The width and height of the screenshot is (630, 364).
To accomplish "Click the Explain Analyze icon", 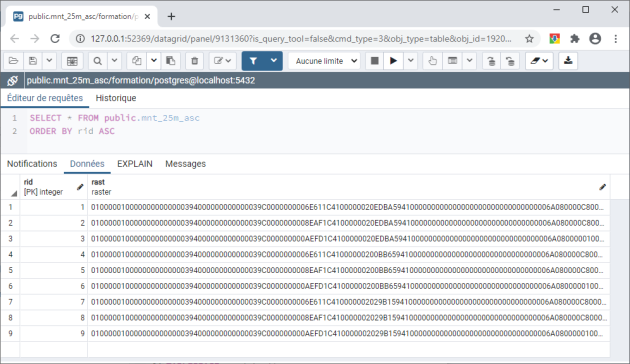I will click(x=452, y=61).
